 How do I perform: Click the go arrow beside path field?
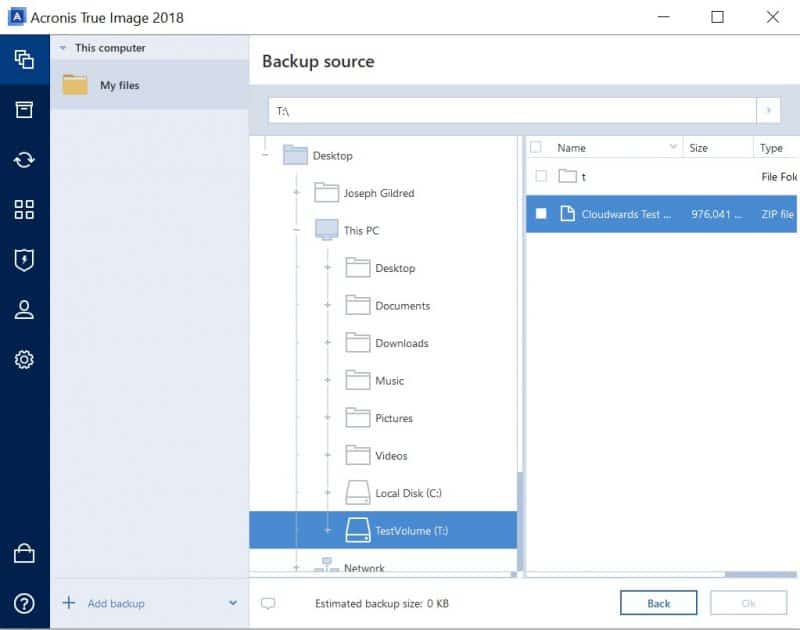pyautogui.click(x=768, y=110)
